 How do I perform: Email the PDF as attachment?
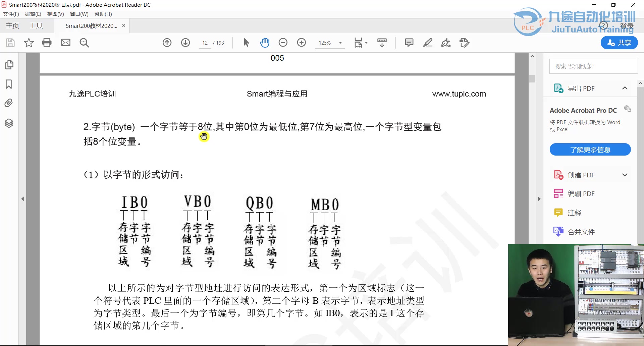pyautogui.click(x=66, y=43)
